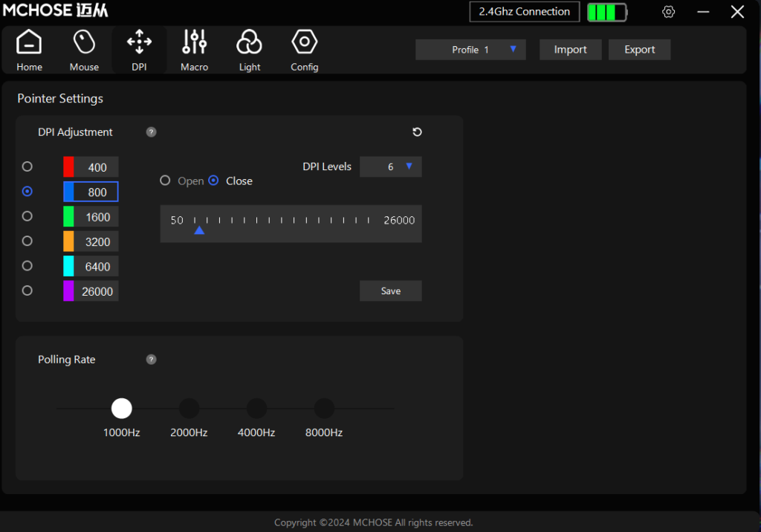
Task: Set polling rate to 4000Hz
Action: tap(256, 409)
